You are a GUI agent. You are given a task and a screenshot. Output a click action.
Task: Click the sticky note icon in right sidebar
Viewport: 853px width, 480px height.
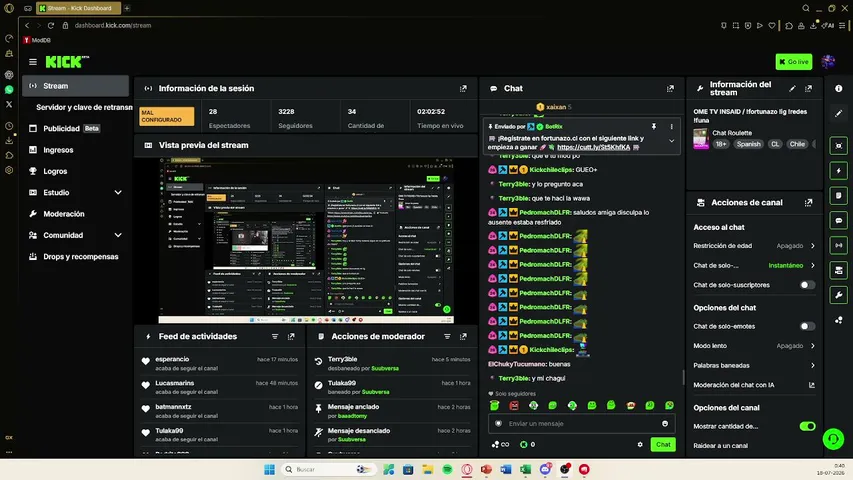838,195
